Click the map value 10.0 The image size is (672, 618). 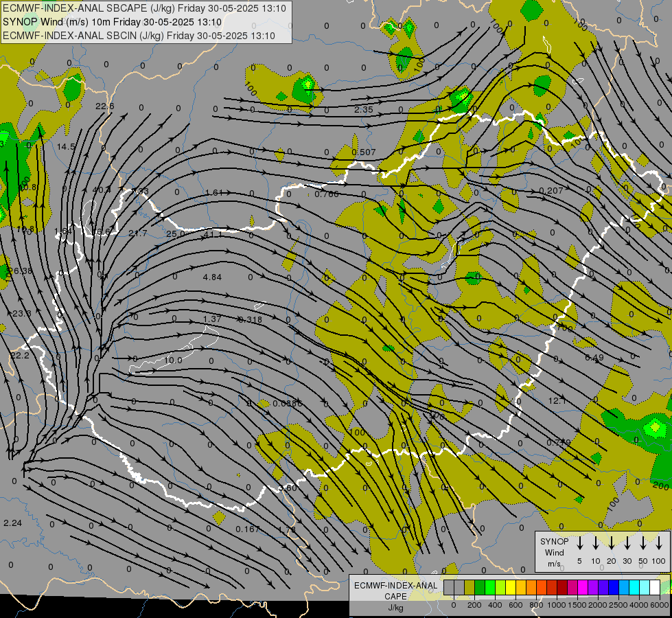(x=173, y=360)
